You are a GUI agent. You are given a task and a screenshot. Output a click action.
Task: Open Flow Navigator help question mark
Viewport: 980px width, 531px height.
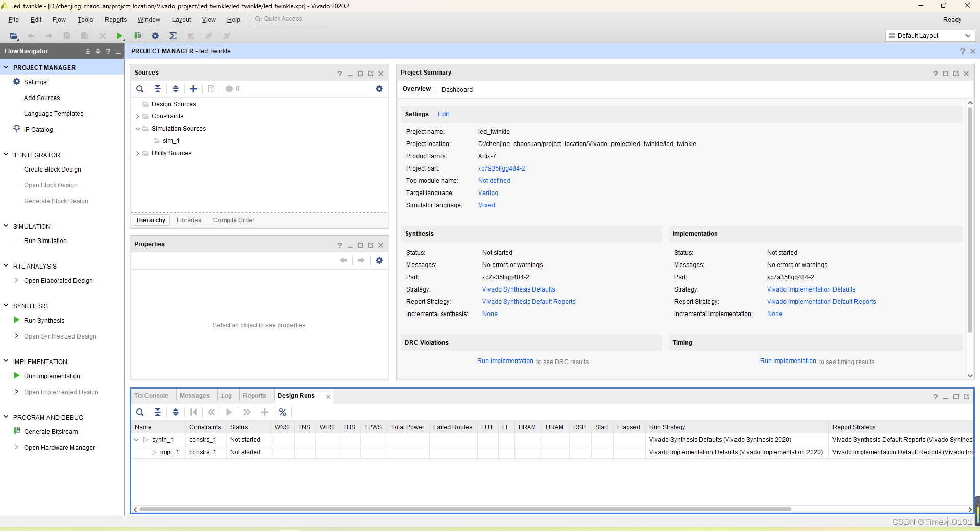pyautogui.click(x=108, y=51)
